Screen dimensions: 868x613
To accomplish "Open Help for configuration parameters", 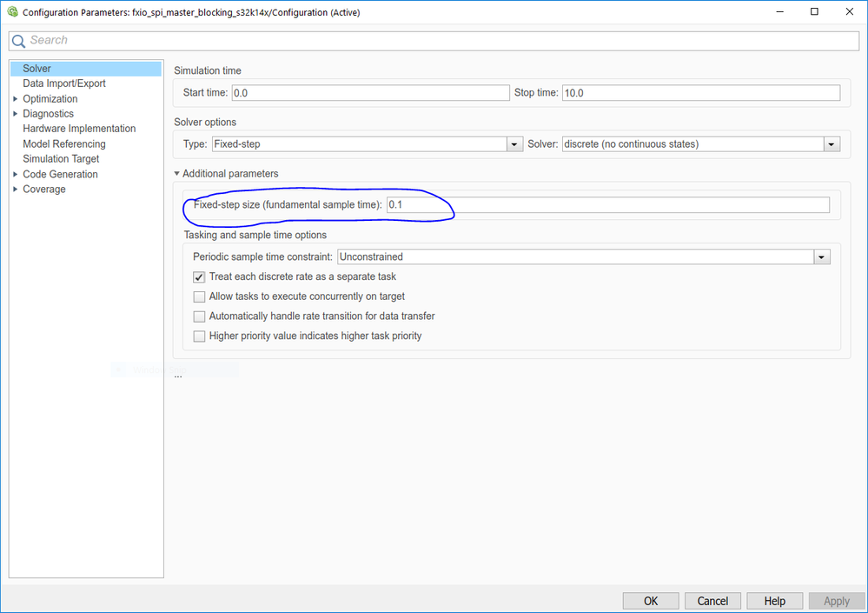I will (x=775, y=601).
